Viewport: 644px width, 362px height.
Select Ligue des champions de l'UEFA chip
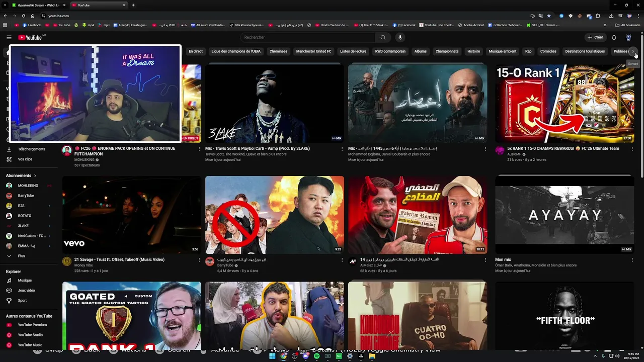coord(236,51)
